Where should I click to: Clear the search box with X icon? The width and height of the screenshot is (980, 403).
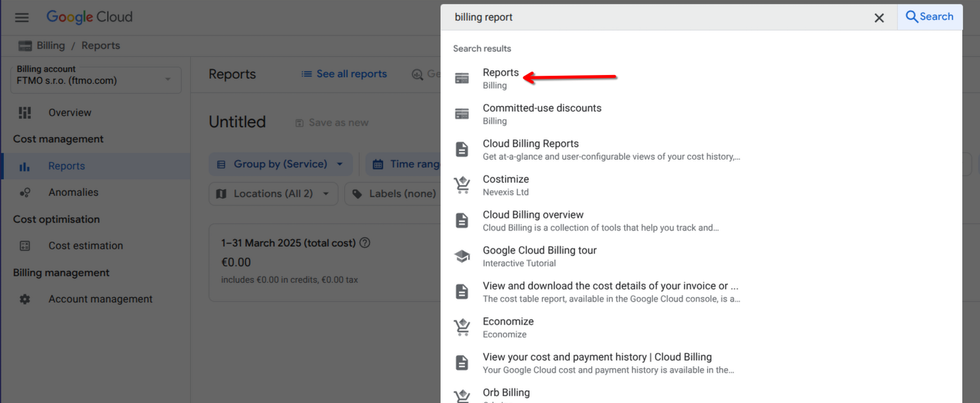coord(879,18)
